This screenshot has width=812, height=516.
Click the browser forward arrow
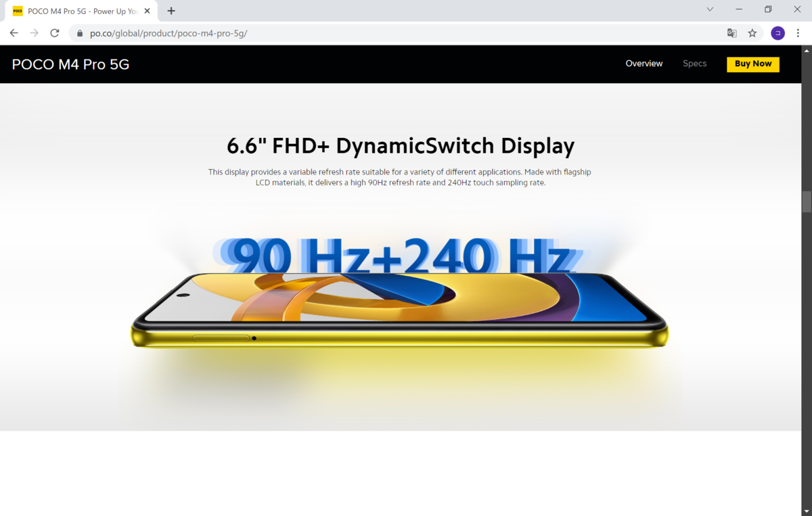point(34,33)
